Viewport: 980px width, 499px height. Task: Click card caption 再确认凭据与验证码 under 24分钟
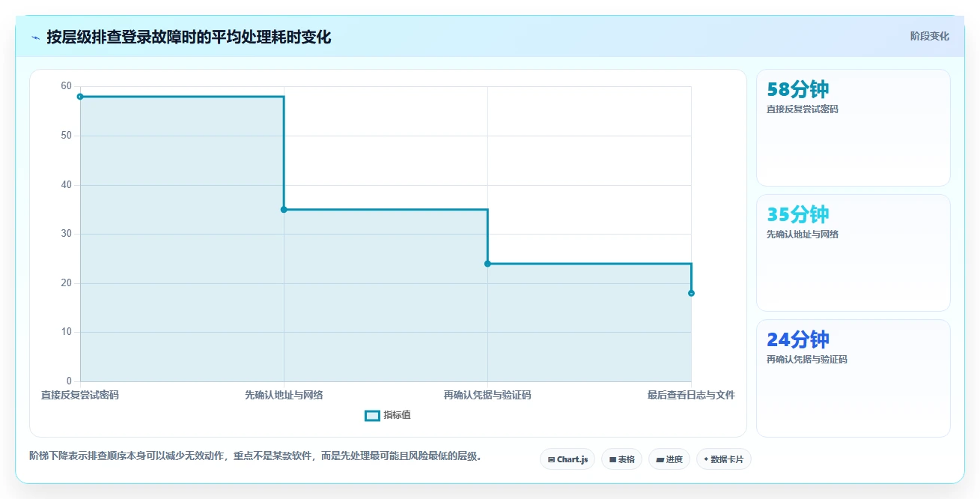807,360
